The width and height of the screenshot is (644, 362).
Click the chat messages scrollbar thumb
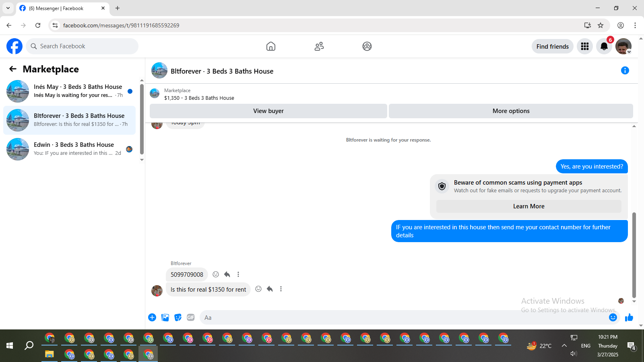(x=634, y=255)
